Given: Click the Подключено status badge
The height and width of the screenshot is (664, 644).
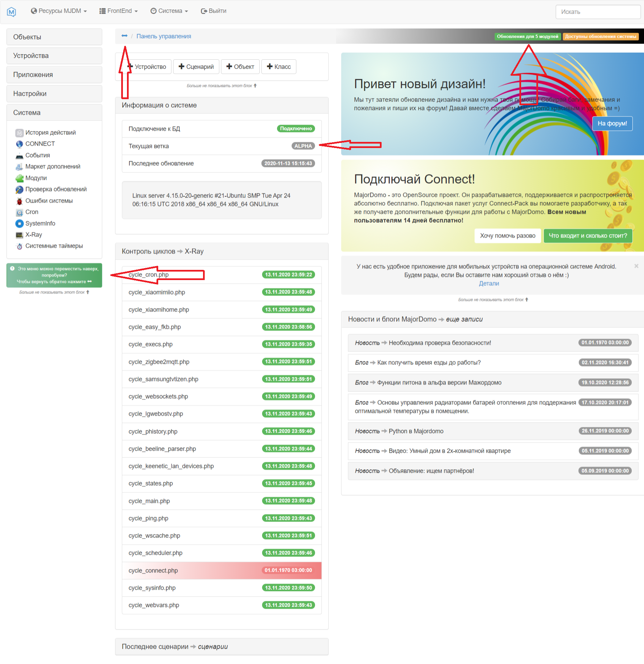Looking at the screenshot, I should click(296, 129).
